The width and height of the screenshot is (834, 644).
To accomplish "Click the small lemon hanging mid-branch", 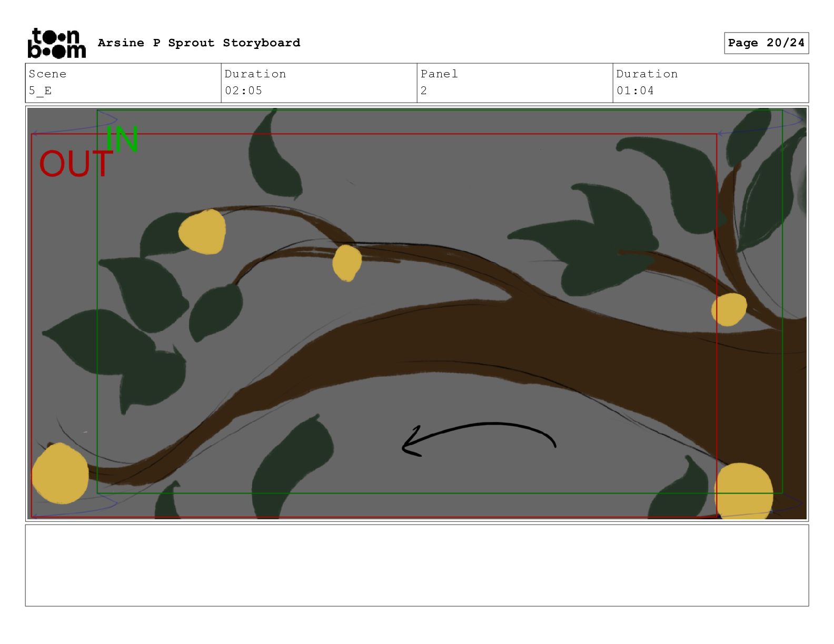I will click(x=347, y=263).
